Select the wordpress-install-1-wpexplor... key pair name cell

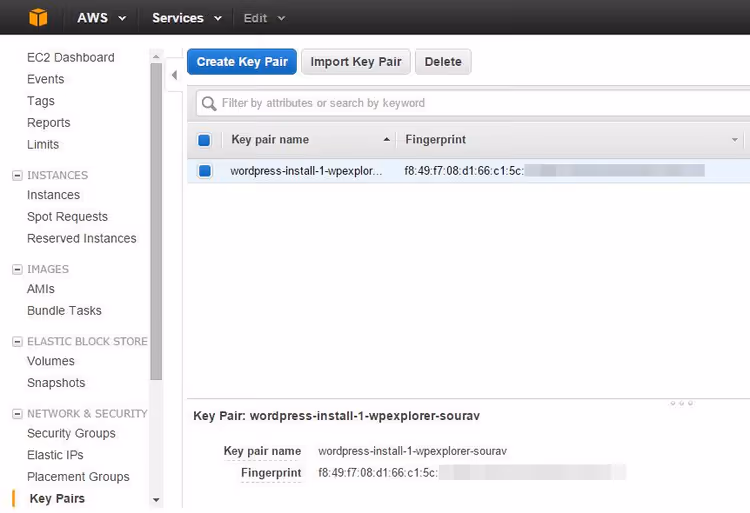point(306,171)
